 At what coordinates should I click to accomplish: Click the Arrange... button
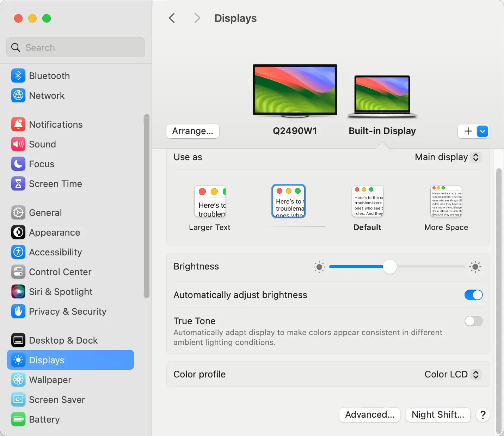click(193, 131)
